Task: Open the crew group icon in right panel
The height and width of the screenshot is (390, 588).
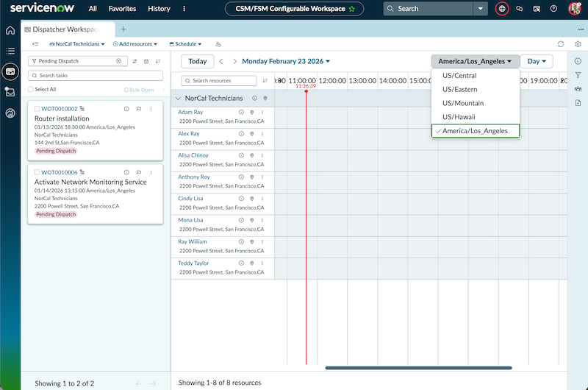Action: point(578,89)
